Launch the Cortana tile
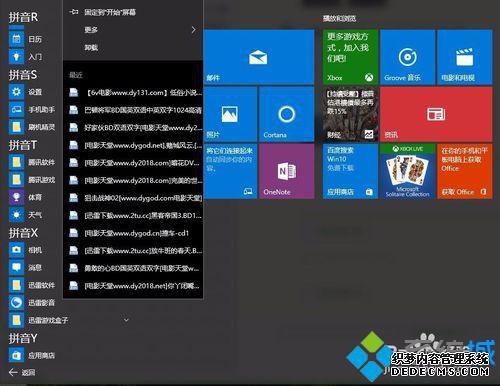This screenshot has width=500, height=386. (287, 114)
